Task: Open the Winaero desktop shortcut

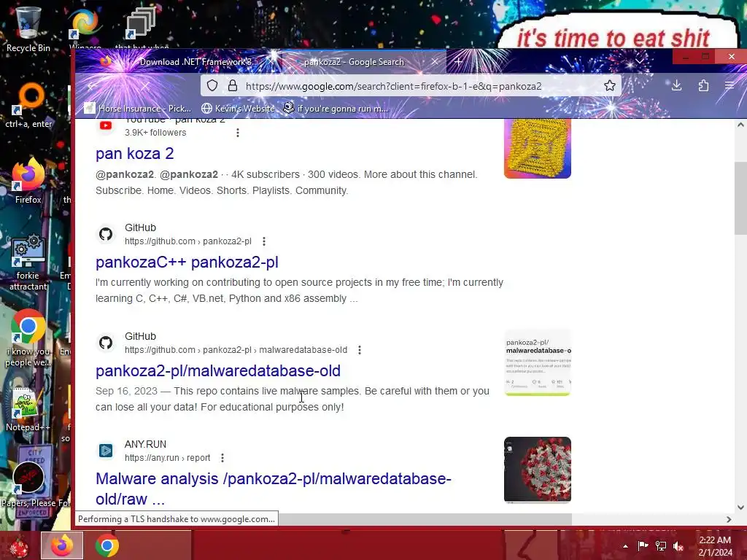Action: coord(85,28)
